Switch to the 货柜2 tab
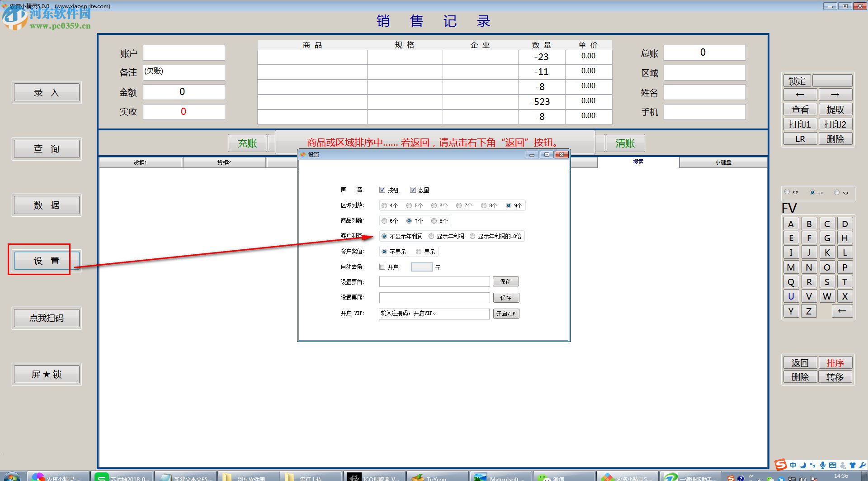Screen dimensions: 868x481 [224, 162]
